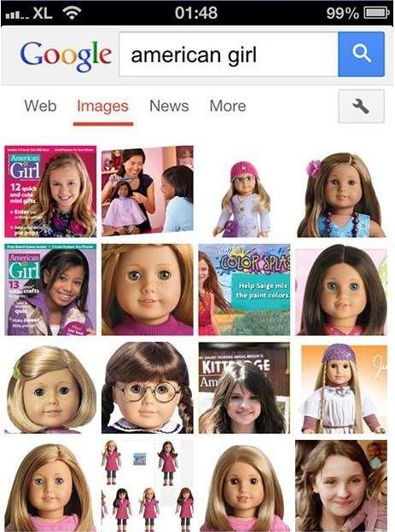Open Color Splash Saige game image

244,290
